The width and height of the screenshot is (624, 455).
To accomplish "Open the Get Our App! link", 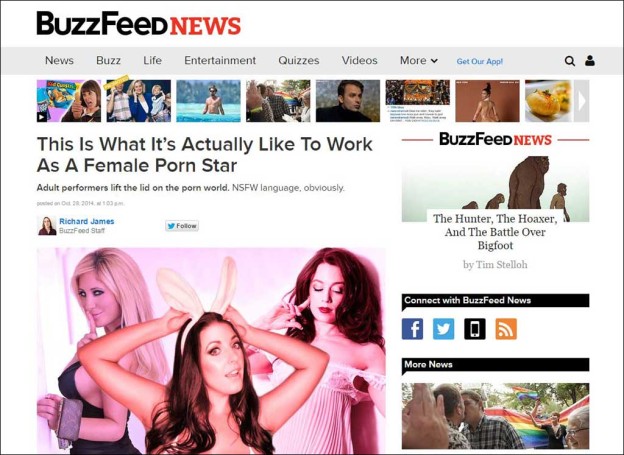I will point(480,61).
